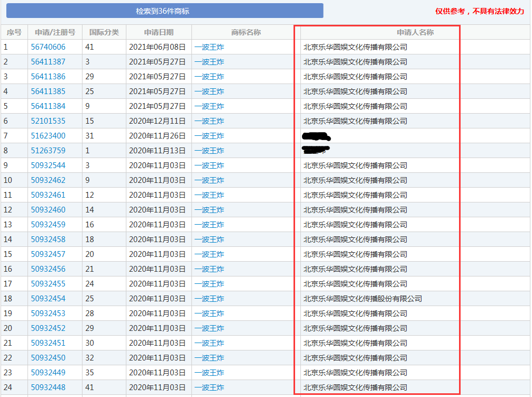This screenshot has width=532, height=397.
Task: Open application number 50932456
Action: pyautogui.click(x=48, y=269)
